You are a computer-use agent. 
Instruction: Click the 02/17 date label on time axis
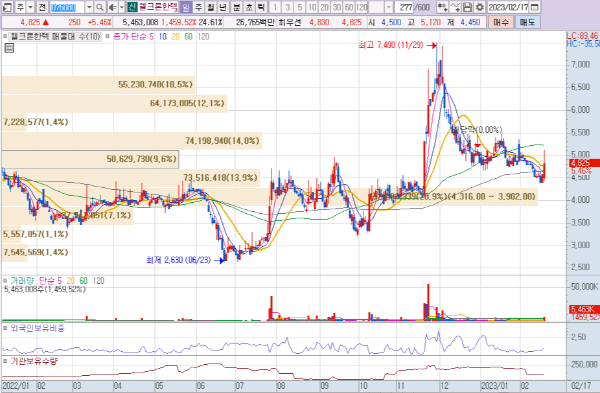tap(581, 386)
